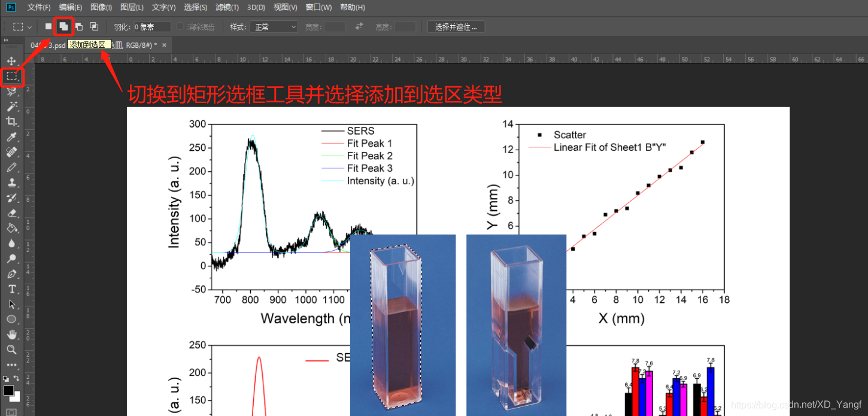
Task: Select the Blur tool
Action: pyautogui.click(x=11, y=244)
